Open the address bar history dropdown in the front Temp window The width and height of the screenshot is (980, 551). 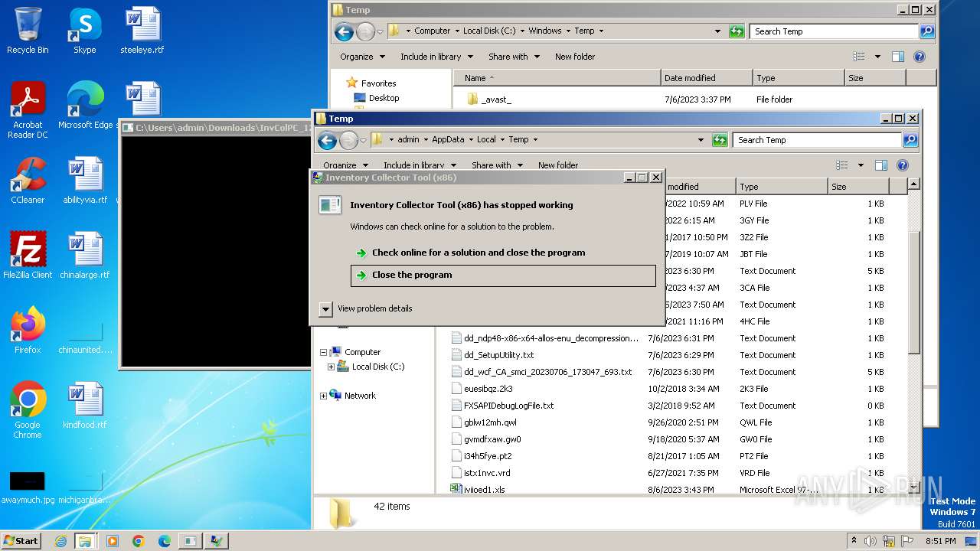(x=701, y=140)
